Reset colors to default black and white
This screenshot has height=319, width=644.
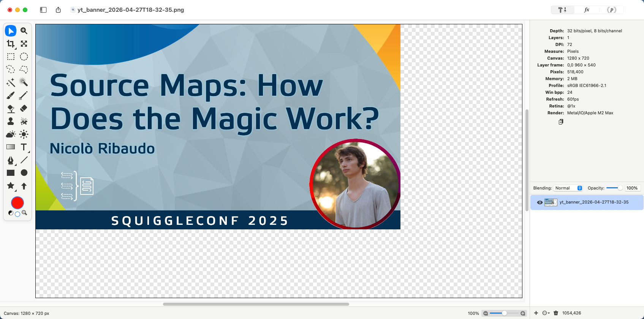coord(11,213)
